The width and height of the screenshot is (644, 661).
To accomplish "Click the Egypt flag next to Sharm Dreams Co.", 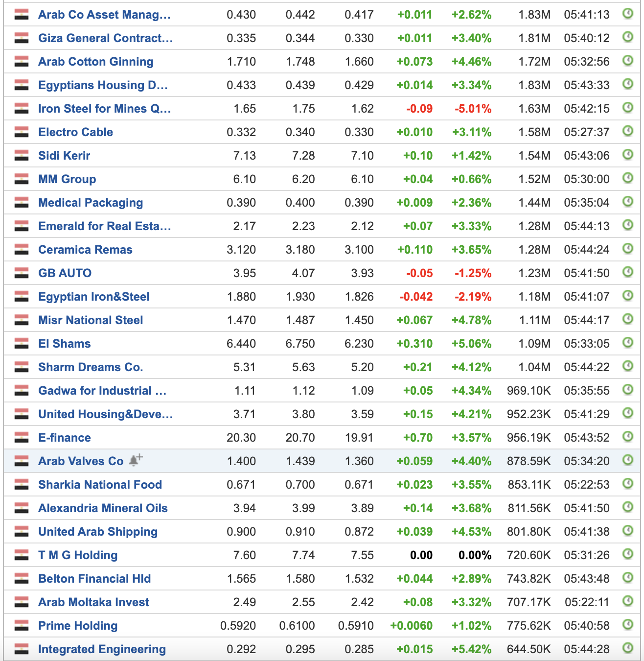I will pos(22,367).
